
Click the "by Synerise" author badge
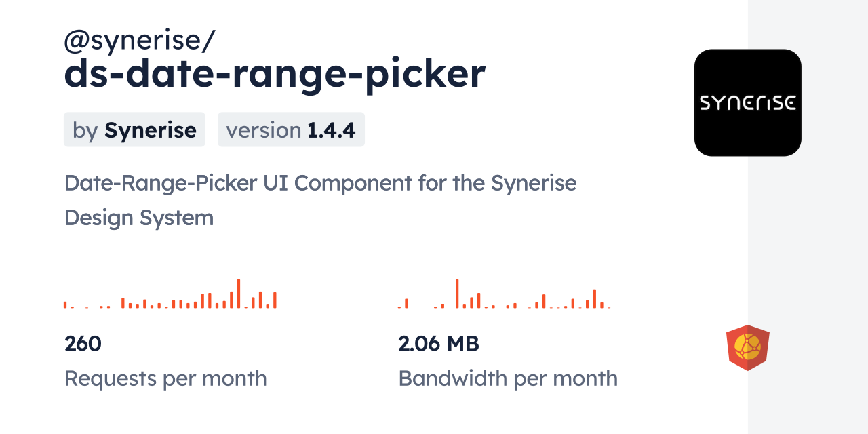134,130
